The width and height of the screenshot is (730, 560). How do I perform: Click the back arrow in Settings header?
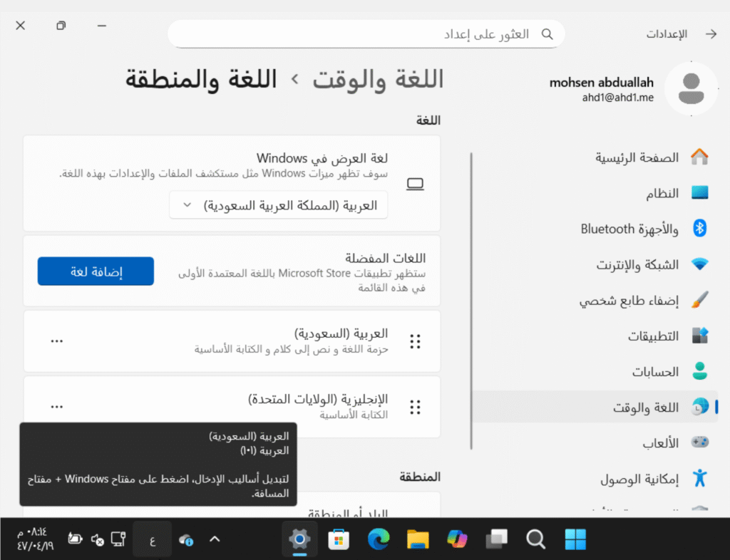click(710, 34)
